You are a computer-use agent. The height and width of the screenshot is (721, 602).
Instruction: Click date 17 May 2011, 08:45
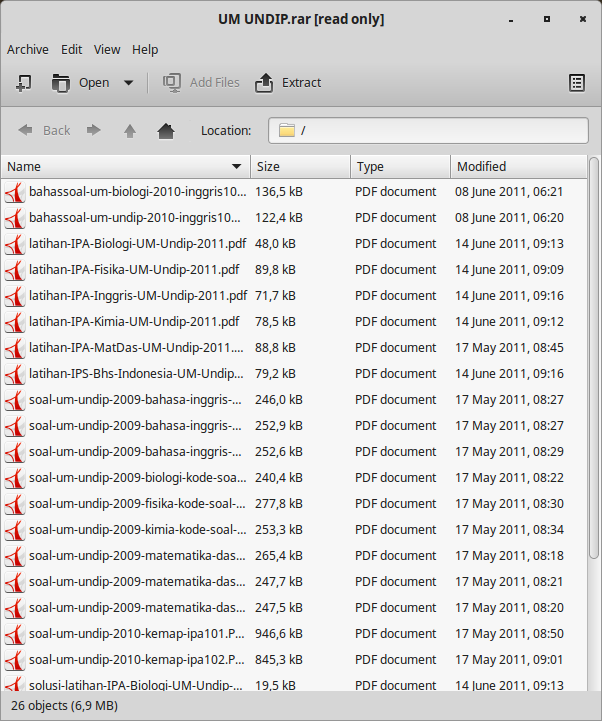coord(509,348)
